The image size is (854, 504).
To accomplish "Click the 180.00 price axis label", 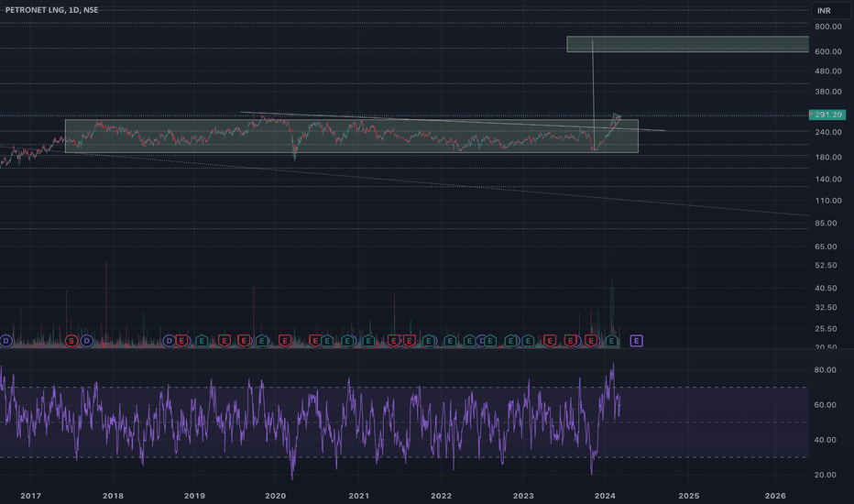I will coord(828,157).
